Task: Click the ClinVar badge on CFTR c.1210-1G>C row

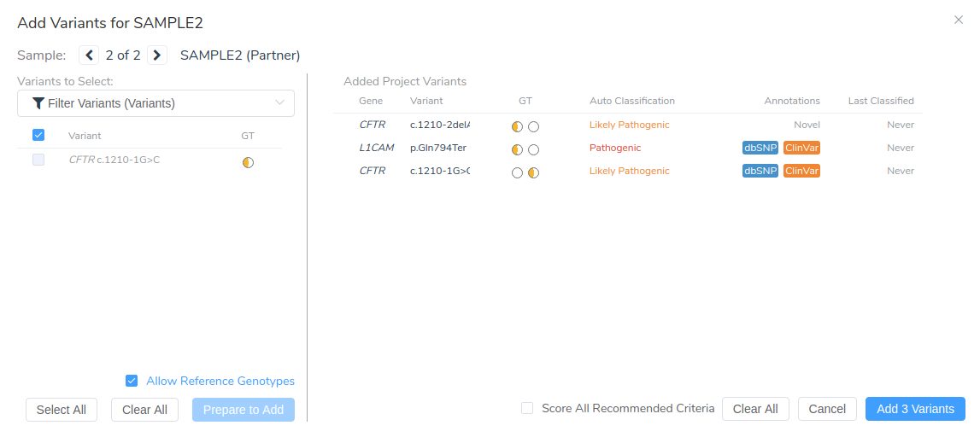Action: click(801, 171)
